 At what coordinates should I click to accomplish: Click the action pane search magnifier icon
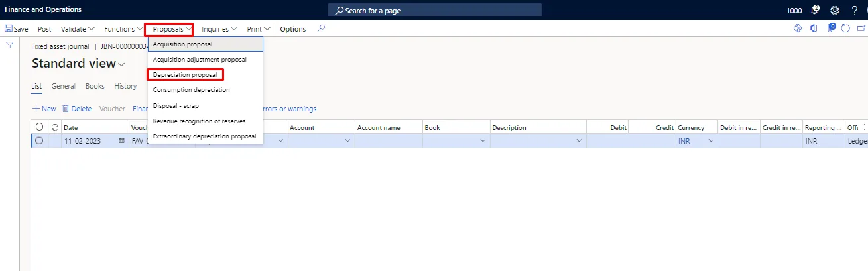pos(322,28)
